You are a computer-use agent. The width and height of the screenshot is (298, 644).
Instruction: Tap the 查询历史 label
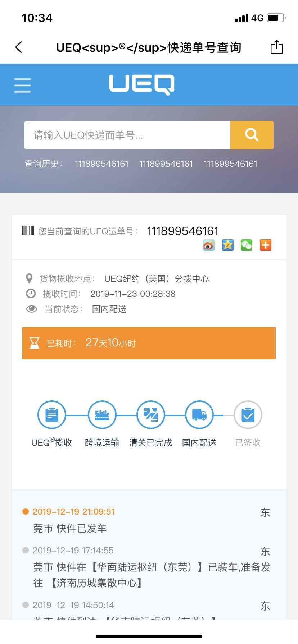[x=44, y=164]
